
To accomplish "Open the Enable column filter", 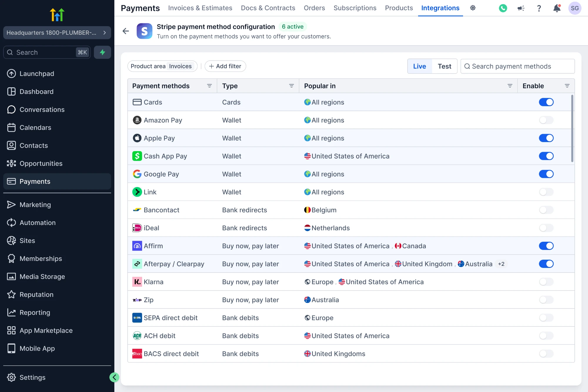I will [567, 86].
